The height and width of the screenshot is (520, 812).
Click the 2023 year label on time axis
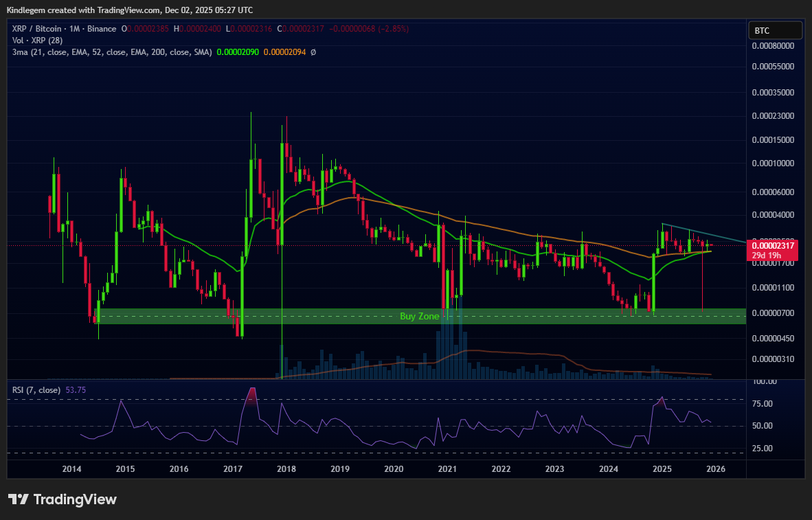point(554,469)
